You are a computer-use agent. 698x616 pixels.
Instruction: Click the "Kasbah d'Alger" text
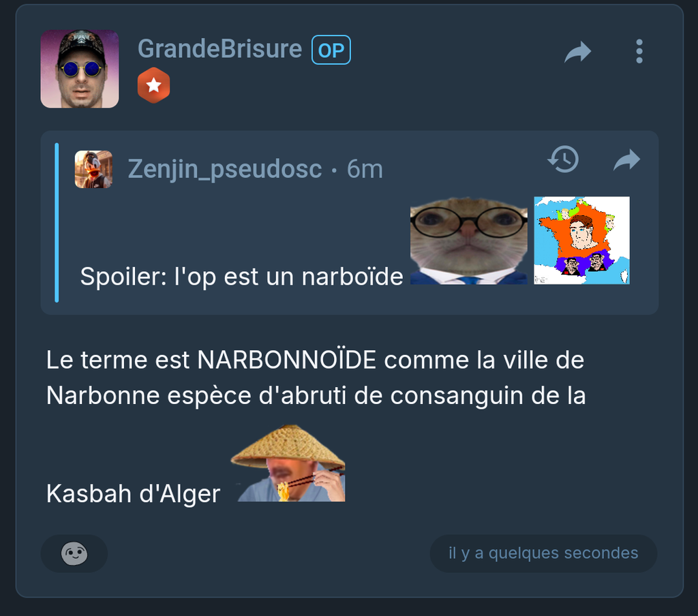134,493
